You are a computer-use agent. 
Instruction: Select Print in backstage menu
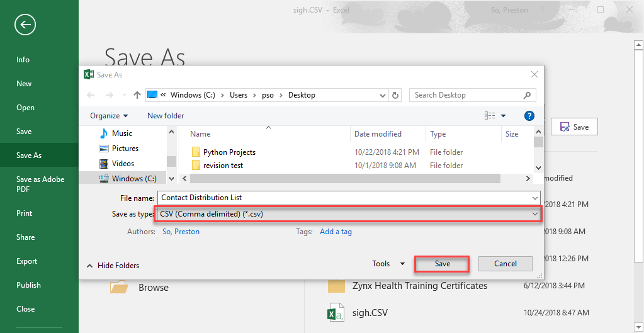pyautogui.click(x=24, y=213)
